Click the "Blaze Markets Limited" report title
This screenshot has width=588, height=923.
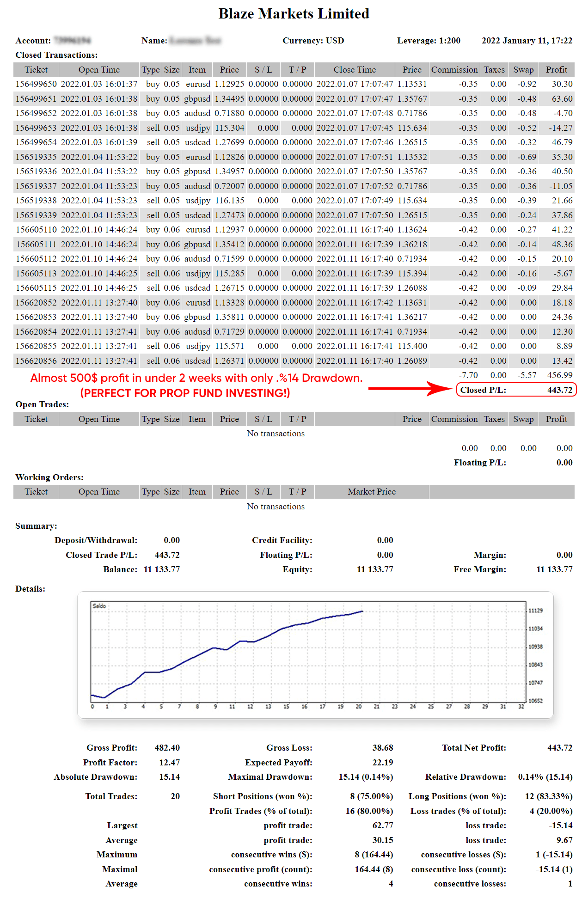(x=294, y=14)
